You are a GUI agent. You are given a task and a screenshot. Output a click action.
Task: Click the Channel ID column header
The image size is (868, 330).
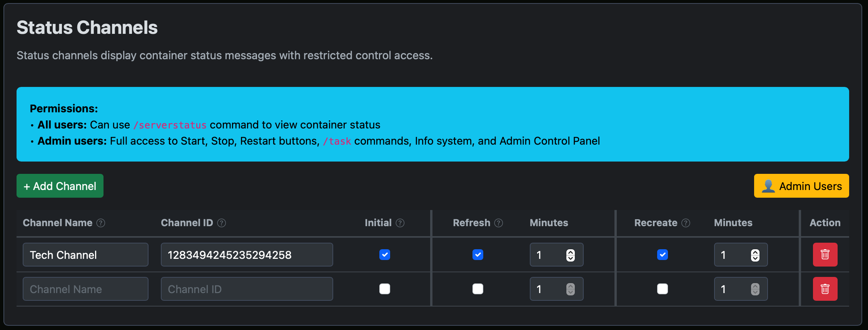187,223
